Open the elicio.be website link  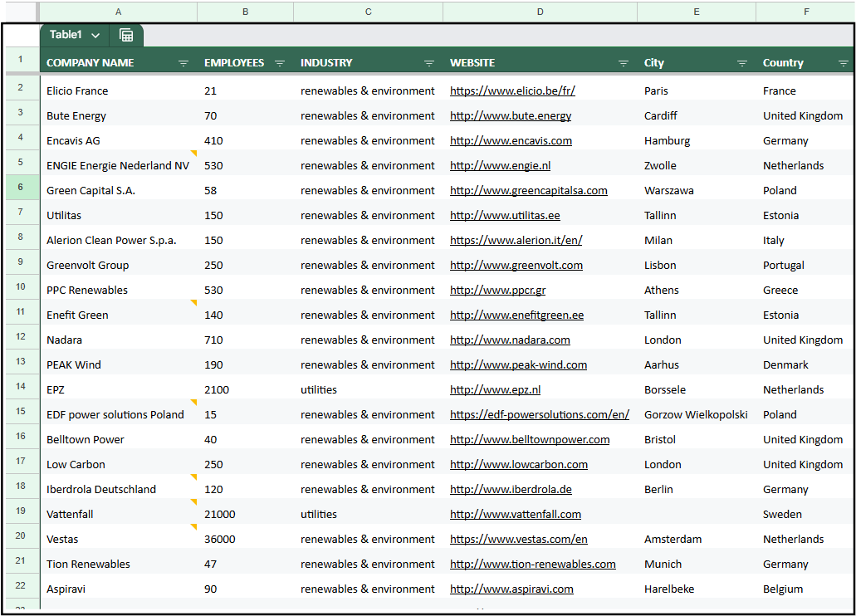(512, 90)
